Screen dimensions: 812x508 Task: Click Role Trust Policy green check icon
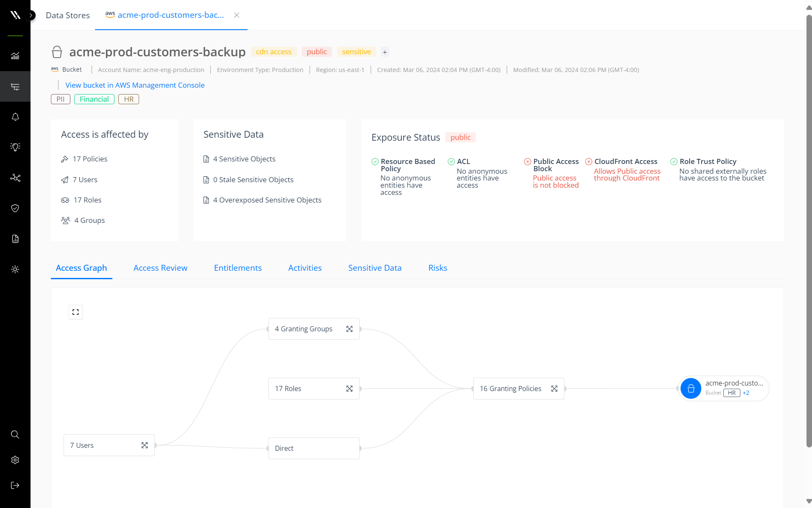[674, 161]
